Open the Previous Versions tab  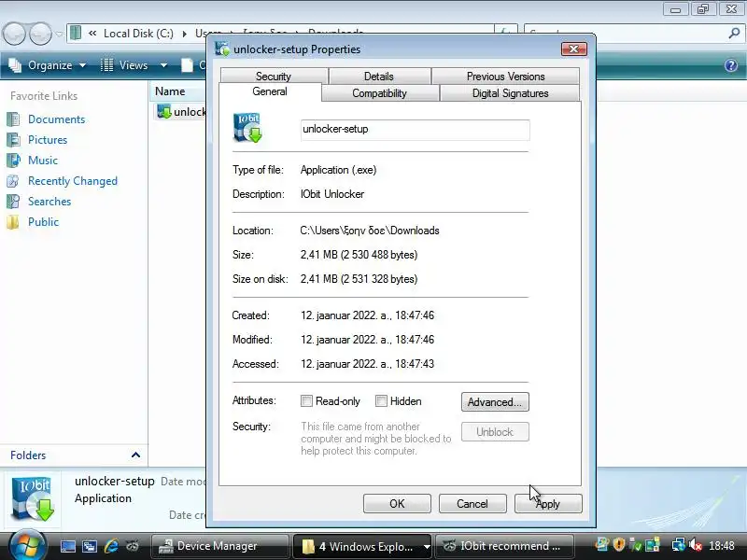point(505,77)
